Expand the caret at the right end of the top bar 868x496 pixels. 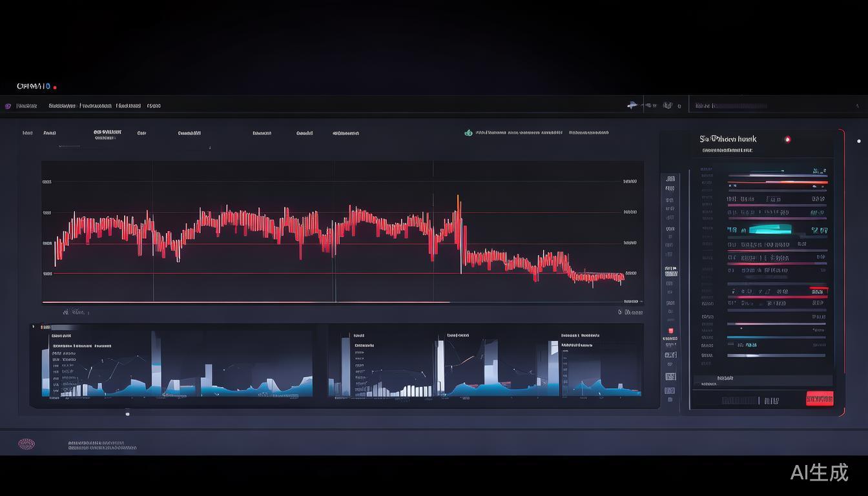[857, 106]
